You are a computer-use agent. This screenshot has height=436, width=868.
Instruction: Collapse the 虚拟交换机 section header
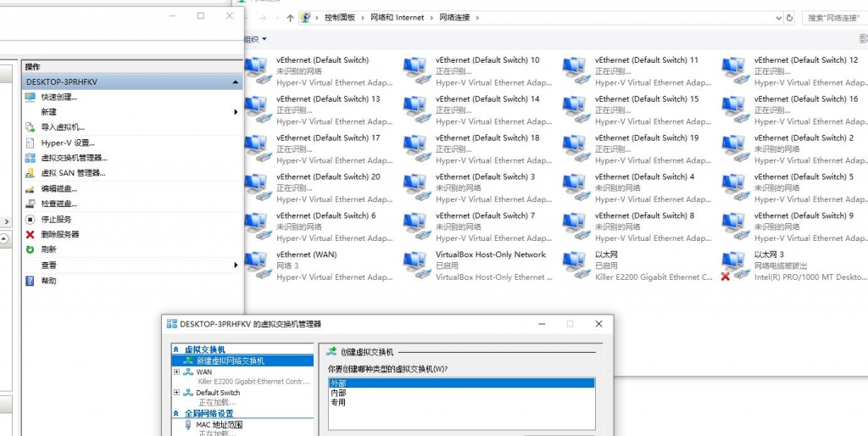[x=176, y=349]
